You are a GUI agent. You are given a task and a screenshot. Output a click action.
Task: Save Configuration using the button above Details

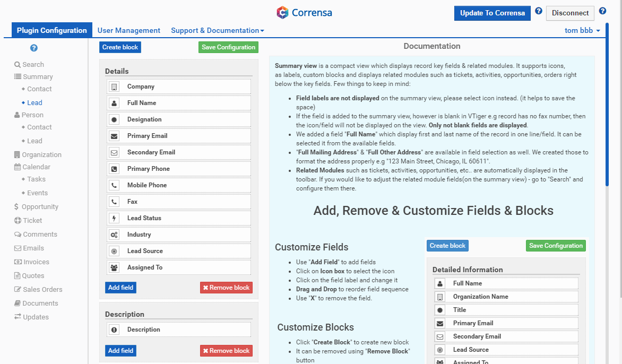[229, 47]
